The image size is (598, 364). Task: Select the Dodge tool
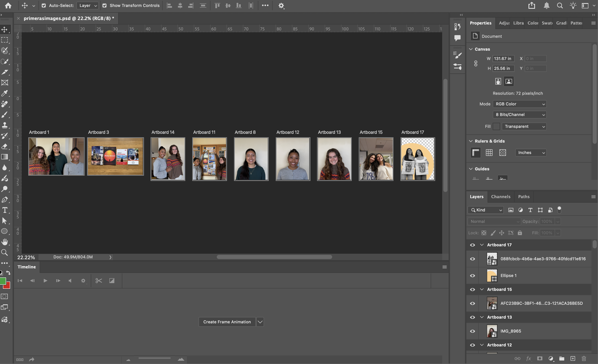tap(5, 189)
